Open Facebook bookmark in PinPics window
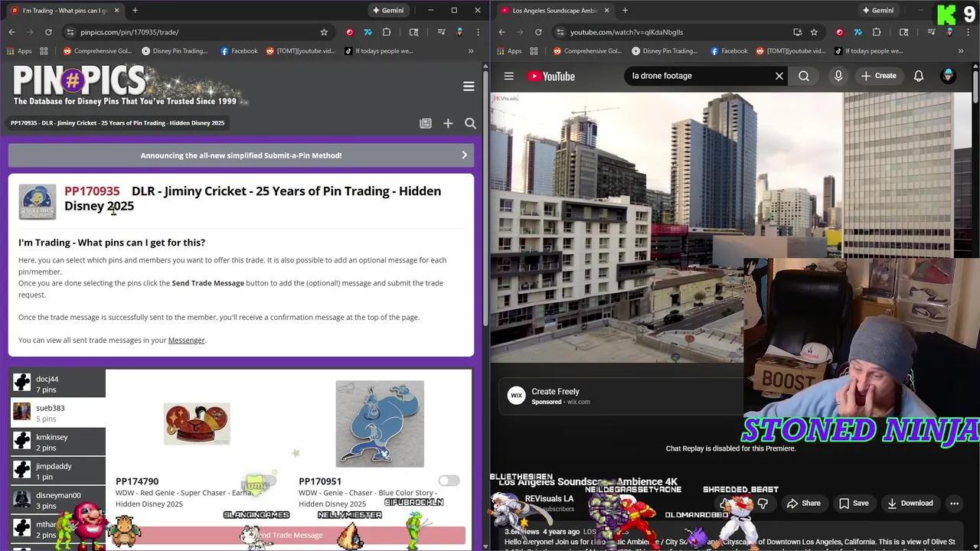 tap(239, 51)
